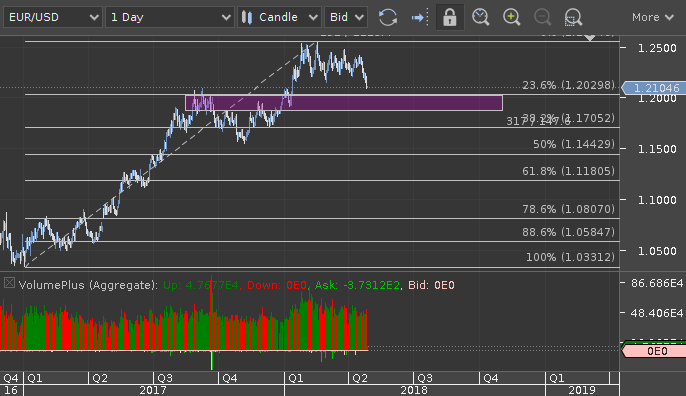Click the 0E0 volume value tag
The width and height of the screenshot is (686, 396).
pyautogui.click(x=655, y=351)
